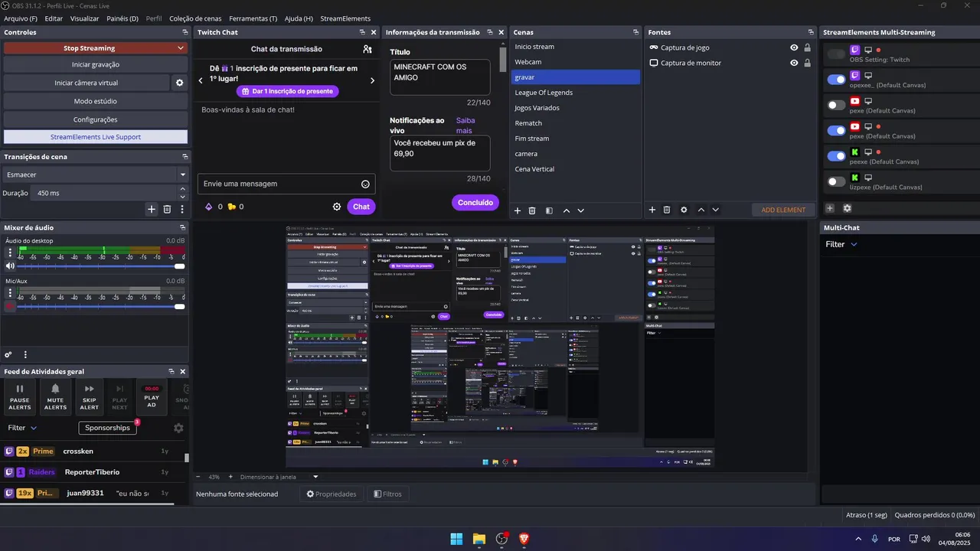Click Concluído button

point(475,203)
